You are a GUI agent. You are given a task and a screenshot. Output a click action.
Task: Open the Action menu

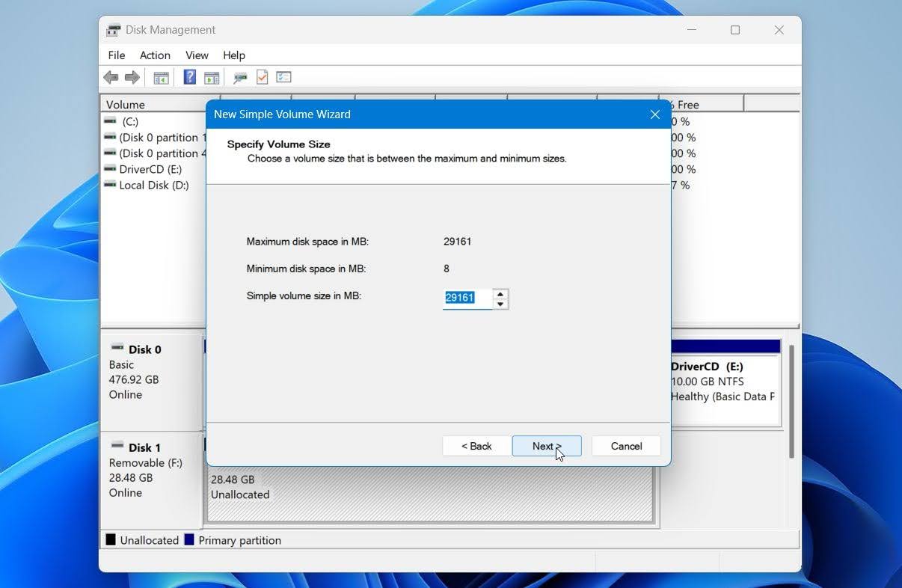pyautogui.click(x=155, y=55)
